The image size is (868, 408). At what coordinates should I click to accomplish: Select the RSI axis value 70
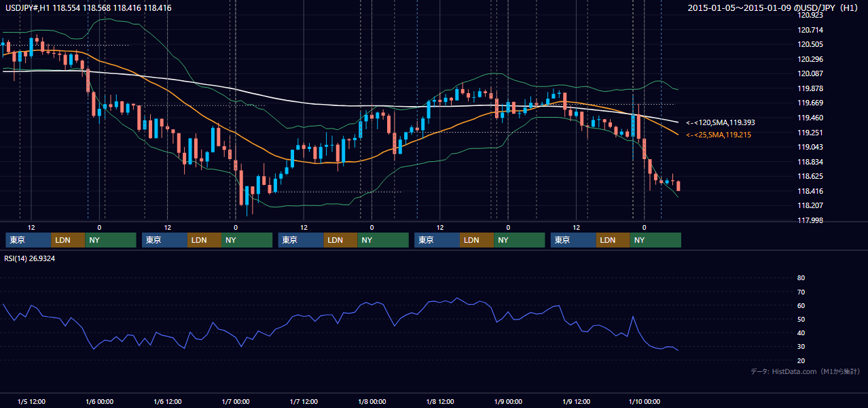coord(801,292)
